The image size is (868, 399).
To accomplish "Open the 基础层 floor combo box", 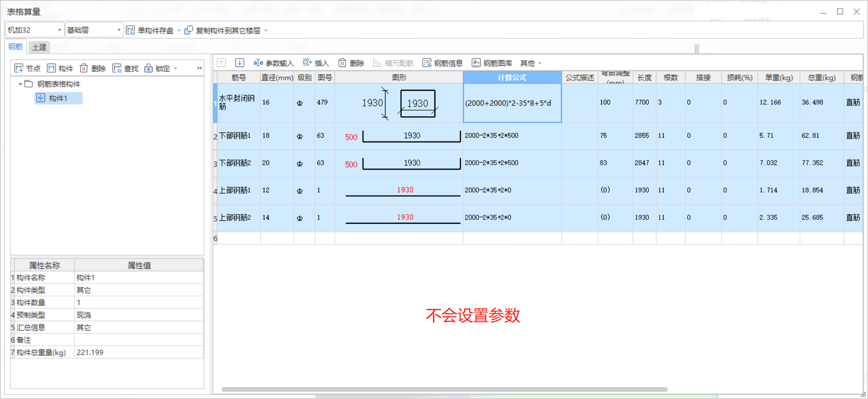I will (x=94, y=30).
